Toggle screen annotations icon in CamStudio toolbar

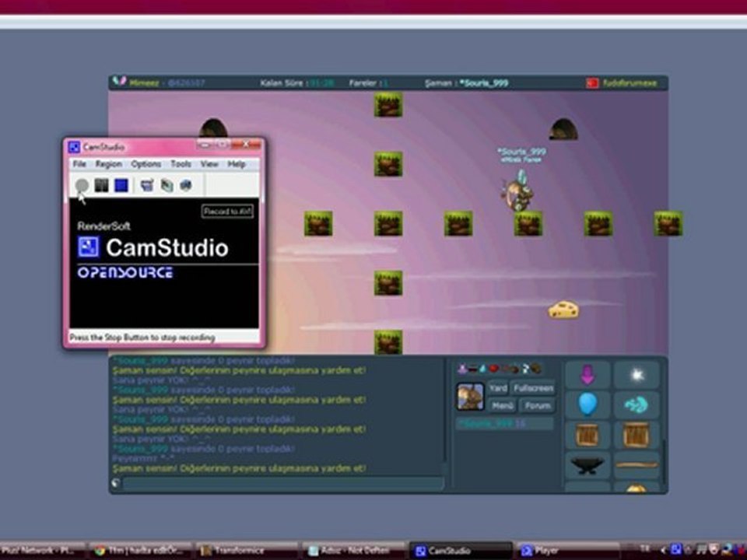(x=147, y=185)
